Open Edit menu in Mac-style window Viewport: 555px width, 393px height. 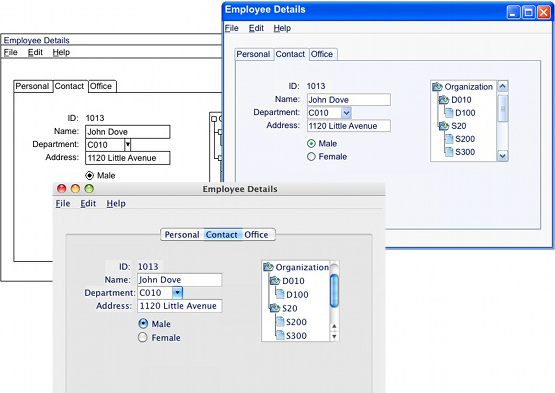pyautogui.click(x=88, y=204)
